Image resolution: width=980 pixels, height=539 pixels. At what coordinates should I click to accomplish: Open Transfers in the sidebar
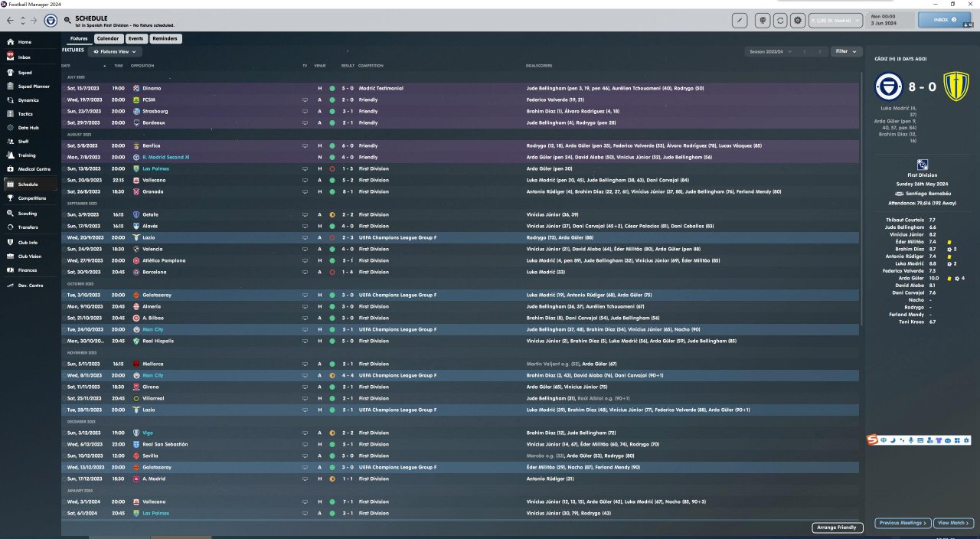(x=28, y=227)
